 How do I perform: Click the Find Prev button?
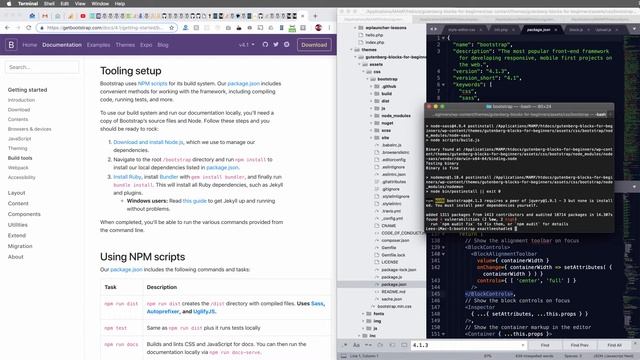point(579,345)
